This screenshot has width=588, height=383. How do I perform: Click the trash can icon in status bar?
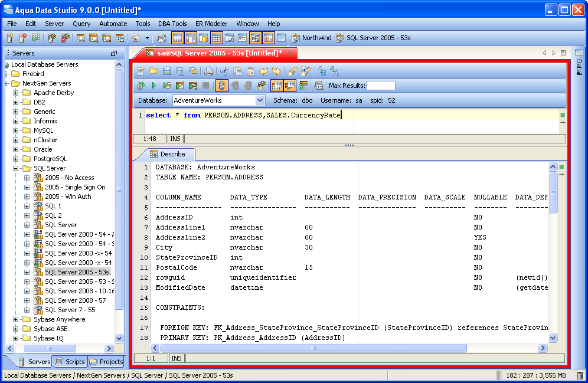point(580,375)
